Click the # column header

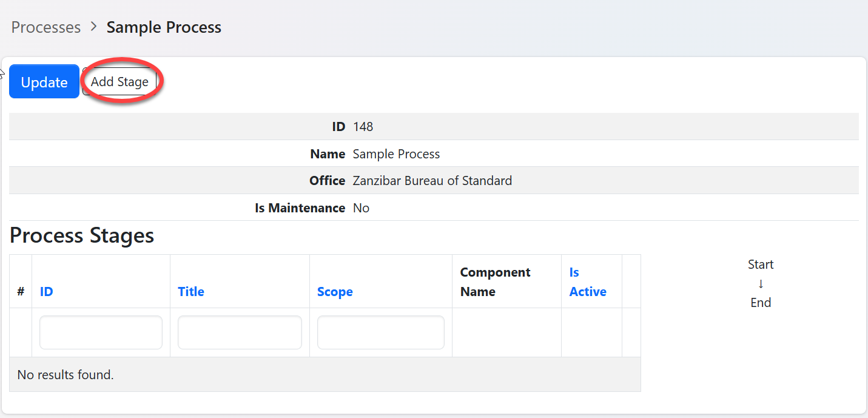[x=21, y=292]
